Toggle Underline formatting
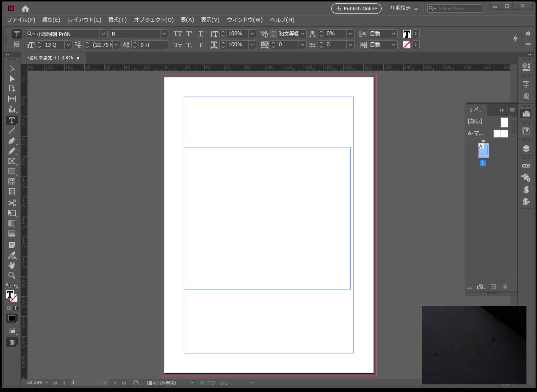The height and width of the screenshot is (392, 537). (x=201, y=33)
